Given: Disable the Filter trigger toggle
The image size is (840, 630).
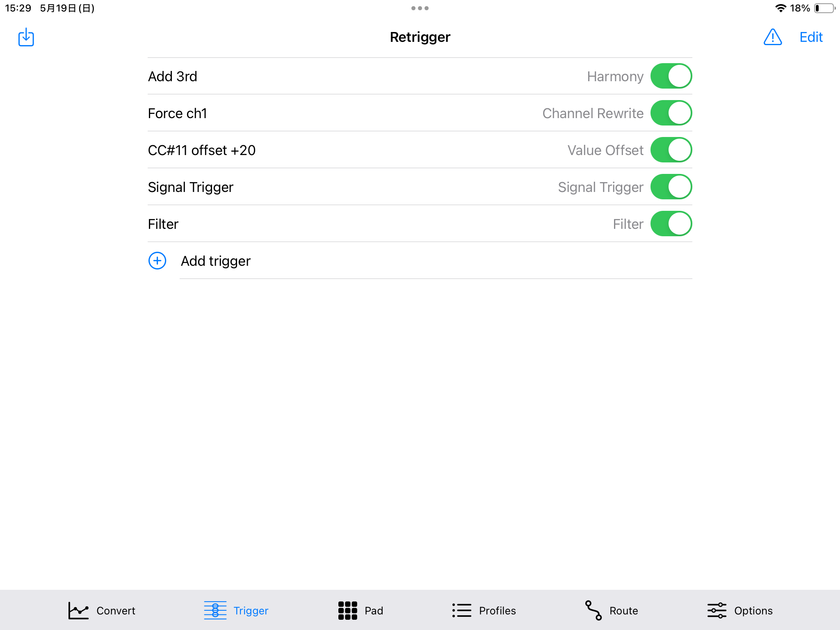Looking at the screenshot, I should click(x=671, y=224).
